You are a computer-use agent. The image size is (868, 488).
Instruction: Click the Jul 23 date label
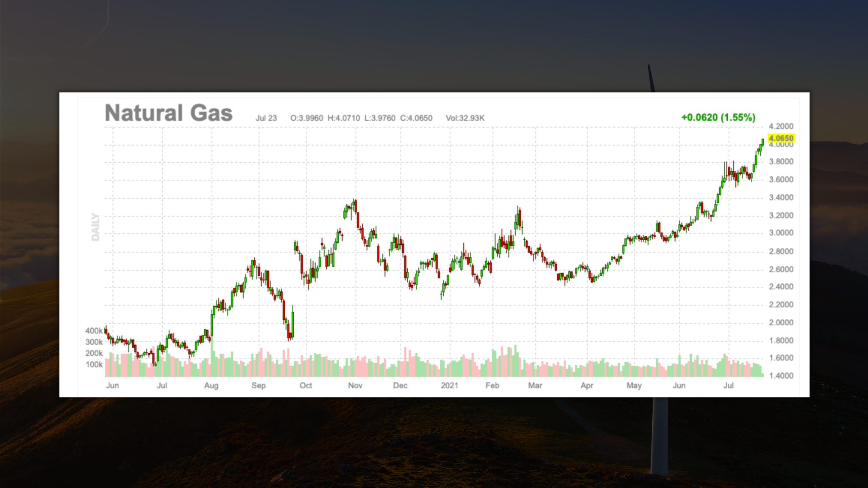coord(266,118)
